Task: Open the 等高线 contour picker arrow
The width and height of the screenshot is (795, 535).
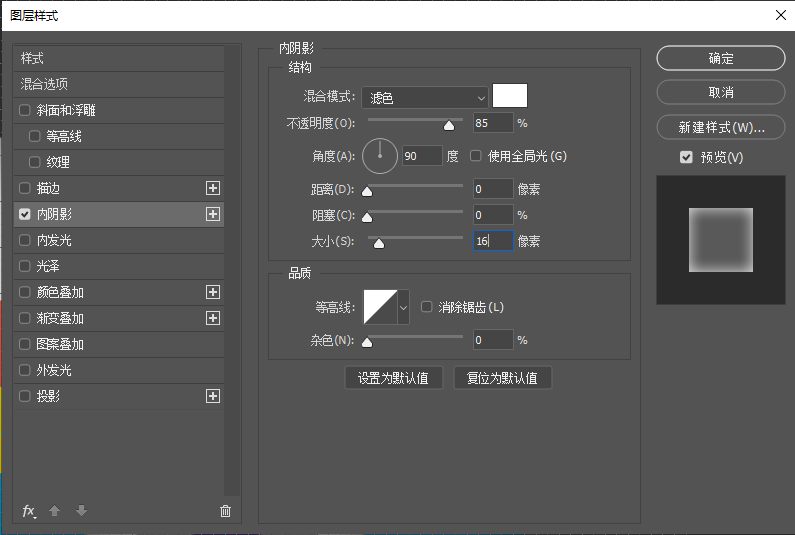Action: pos(404,307)
